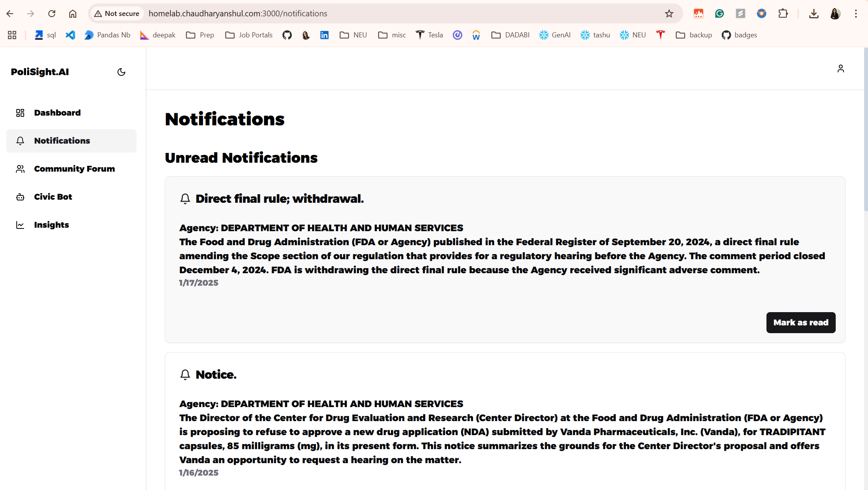Open user profile icon in header
The width and height of the screenshot is (868, 490).
840,69
